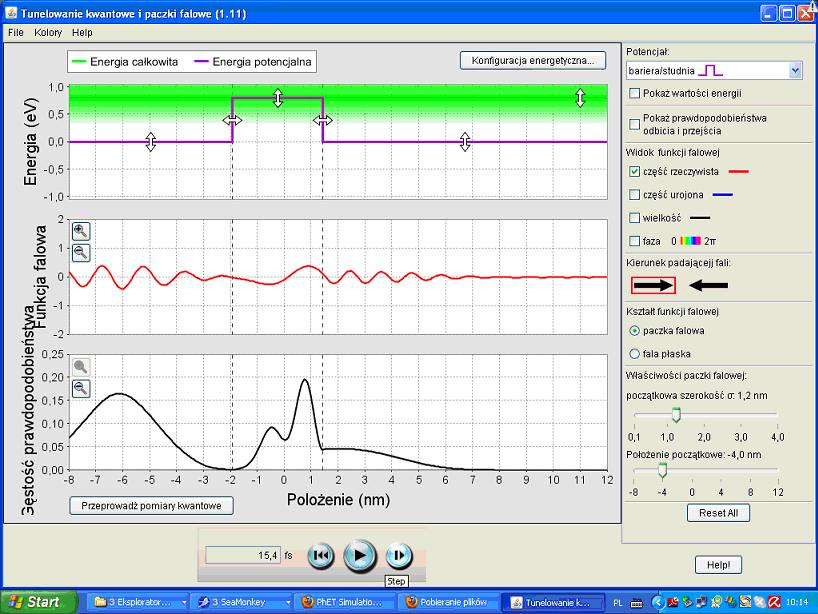Click the Help! button

(x=718, y=564)
